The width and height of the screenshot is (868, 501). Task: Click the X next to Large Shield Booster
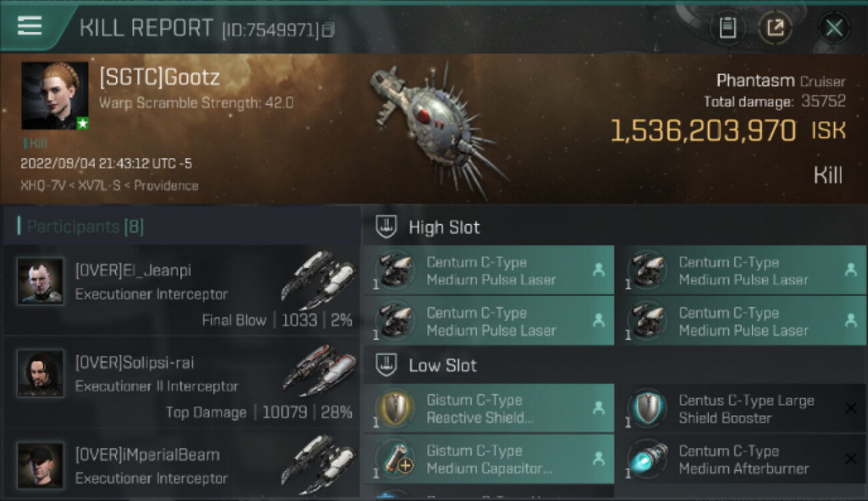[x=851, y=408]
